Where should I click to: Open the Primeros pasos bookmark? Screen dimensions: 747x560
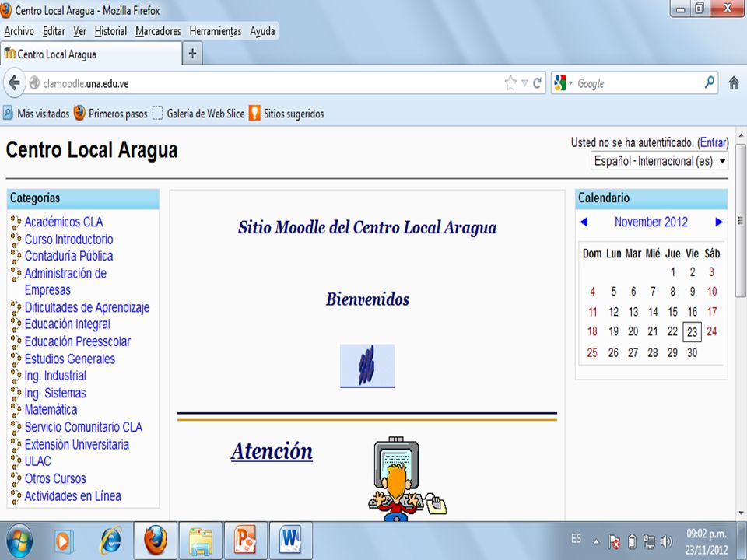tap(110, 114)
